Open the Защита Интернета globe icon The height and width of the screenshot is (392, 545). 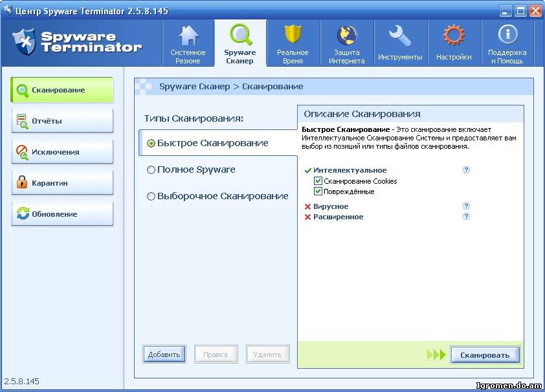click(346, 36)
